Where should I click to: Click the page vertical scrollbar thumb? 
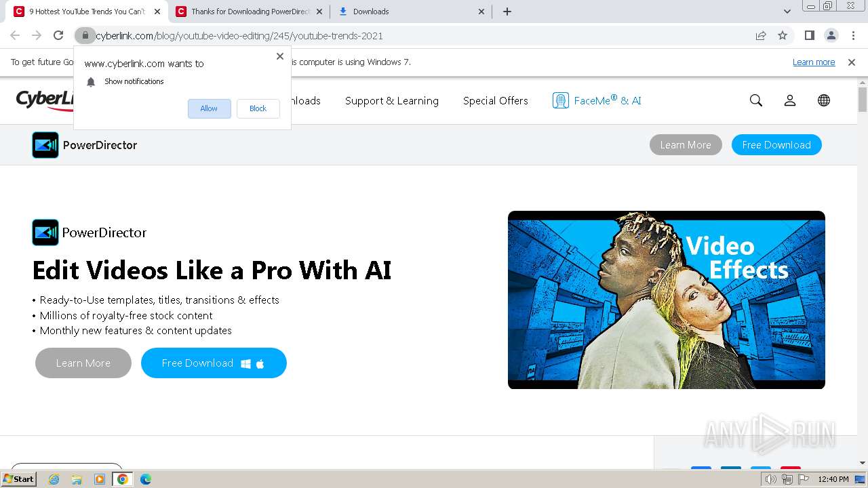click(863, 100)
